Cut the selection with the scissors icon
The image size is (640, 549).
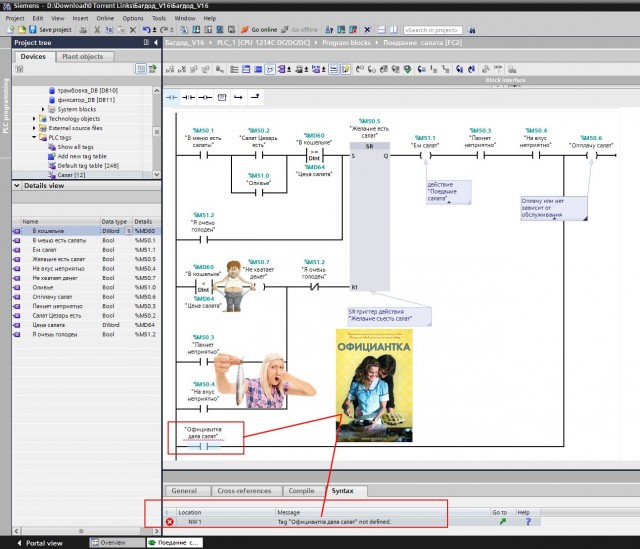(97, 29)
